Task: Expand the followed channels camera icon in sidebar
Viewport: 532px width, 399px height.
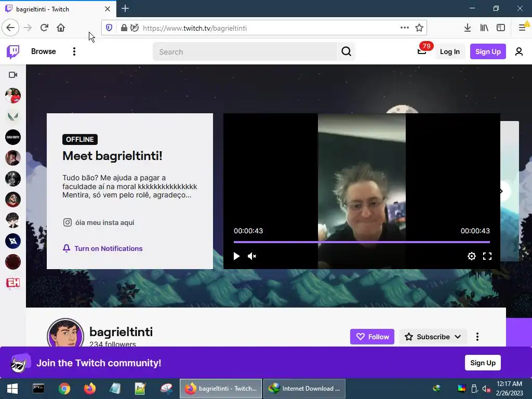Action: tap(13, 75)
